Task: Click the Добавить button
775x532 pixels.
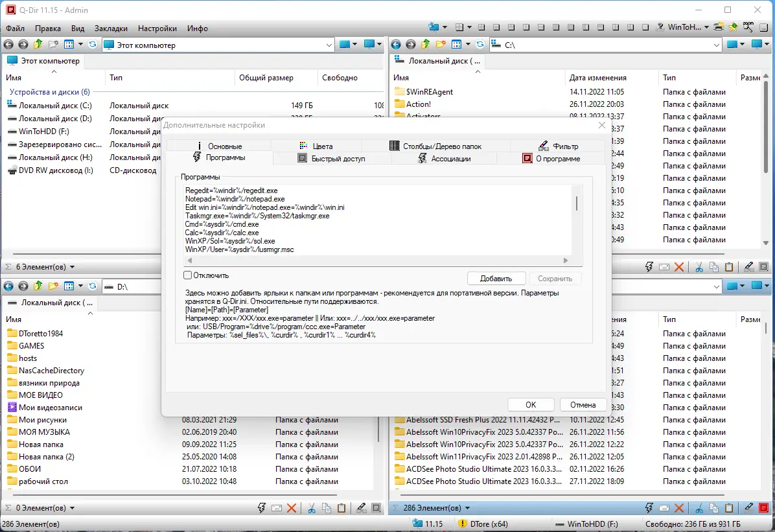Action: (496, 279)
